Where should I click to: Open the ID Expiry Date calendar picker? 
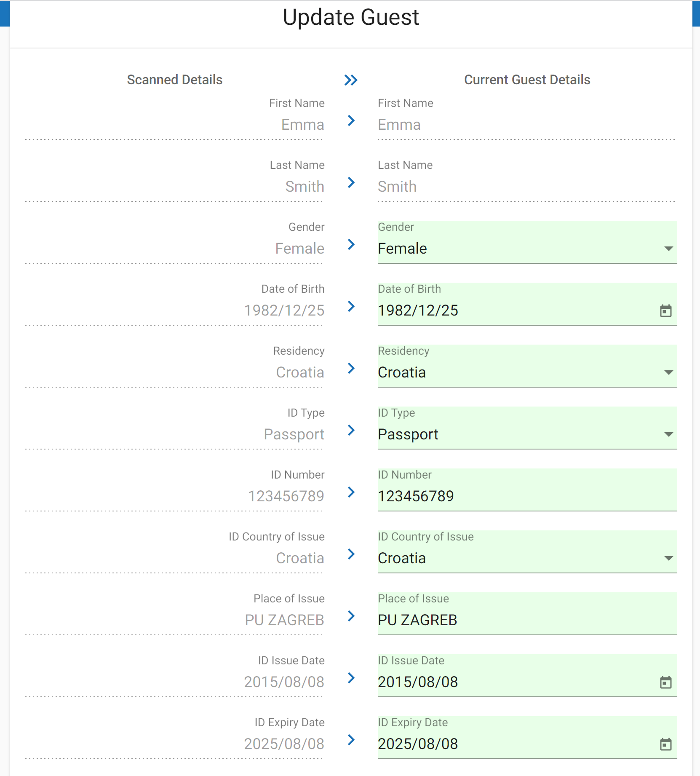tap(665, 744)
